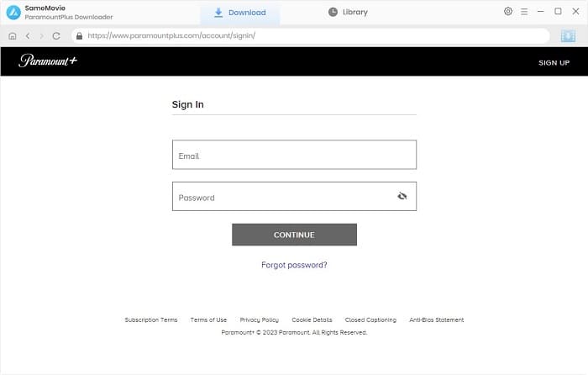
Task: Click the padlock icon in address bar
Action: (79, 36)
